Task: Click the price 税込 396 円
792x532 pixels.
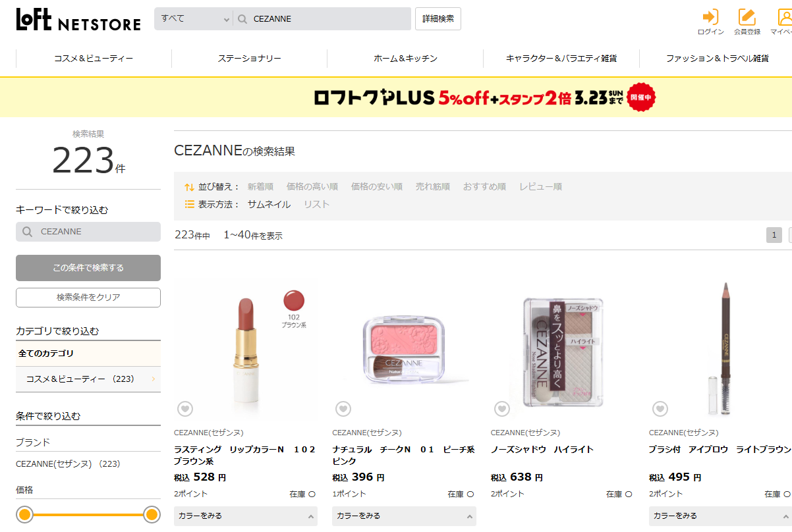Action: click(x=358, y=477)
